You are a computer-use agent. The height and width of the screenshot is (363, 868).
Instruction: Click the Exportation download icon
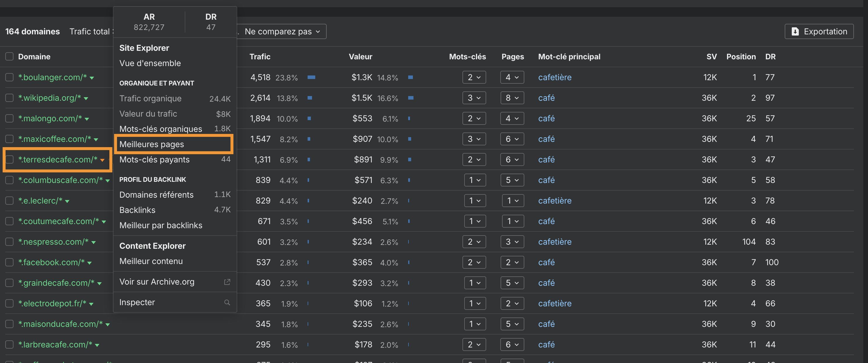(796, 31)
